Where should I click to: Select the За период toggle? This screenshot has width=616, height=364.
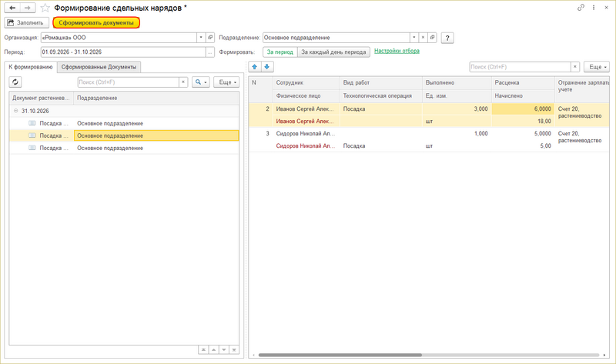(x=280, y=52)
